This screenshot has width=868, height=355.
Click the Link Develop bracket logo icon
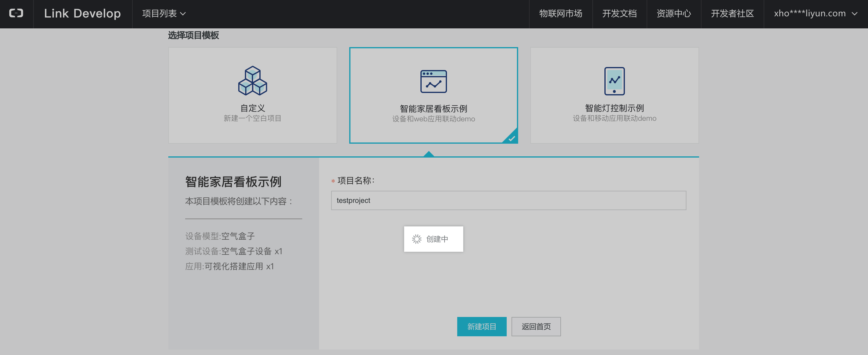16,14
